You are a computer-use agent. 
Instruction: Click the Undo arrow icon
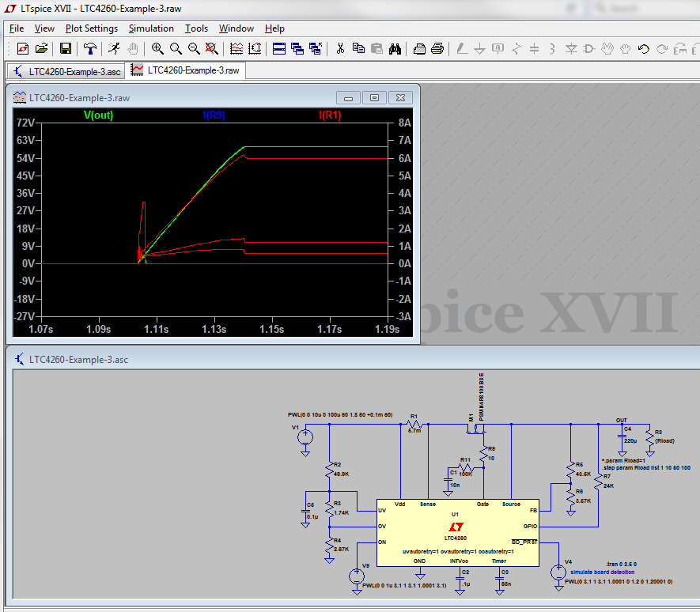click(x=644, y=48)
